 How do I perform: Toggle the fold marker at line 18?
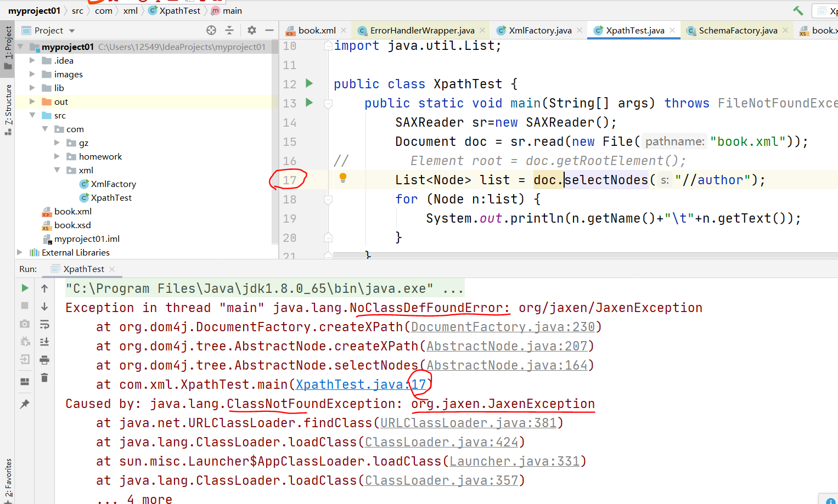tap(328, 200)
